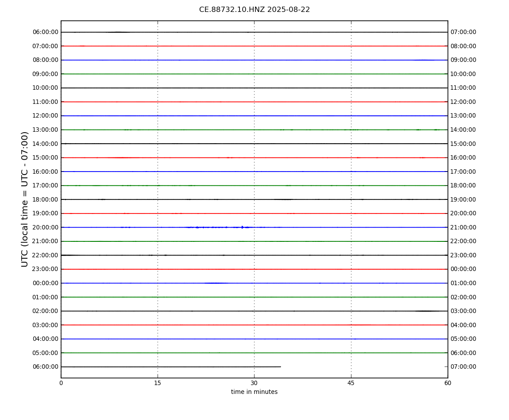This screenshot has height=420, width=509.
Task: Click the plot title CE.88732.10.HNZ 2025-08-22
Action: [x=254, y=10]
